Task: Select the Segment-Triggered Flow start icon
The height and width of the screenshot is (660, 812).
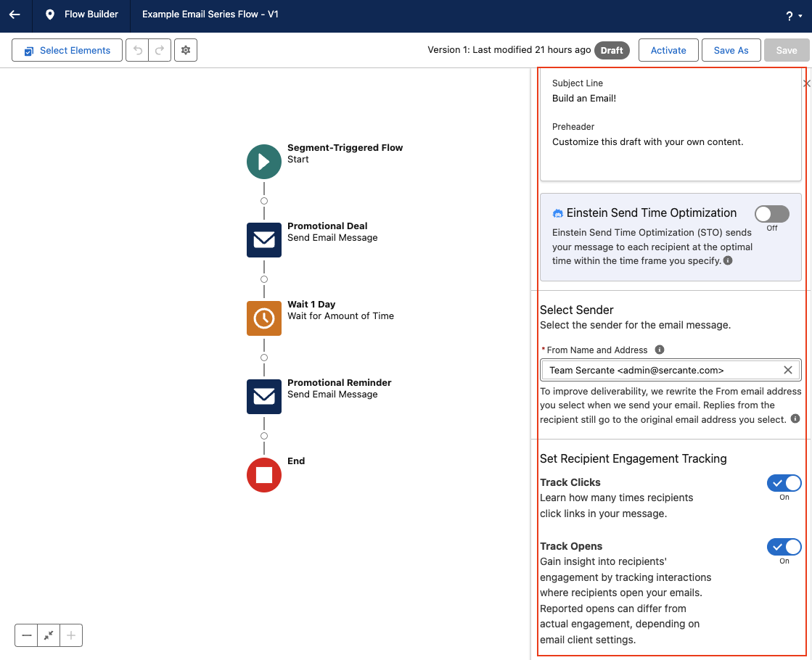Action: click(x=264, y=162)
